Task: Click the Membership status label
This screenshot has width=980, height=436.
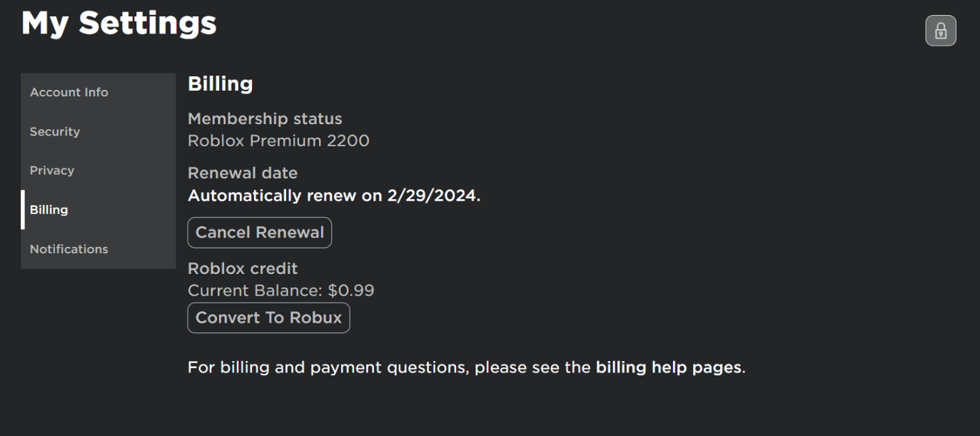Action: click(265, 118)
